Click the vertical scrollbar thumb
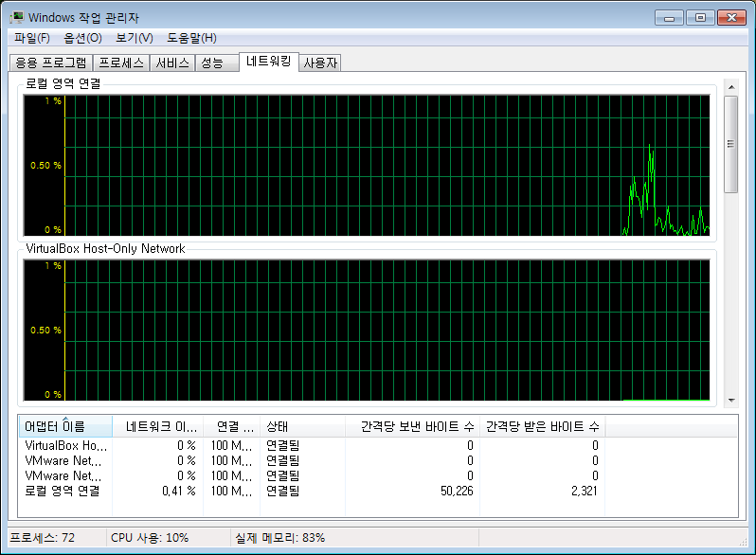 [731, 144]
